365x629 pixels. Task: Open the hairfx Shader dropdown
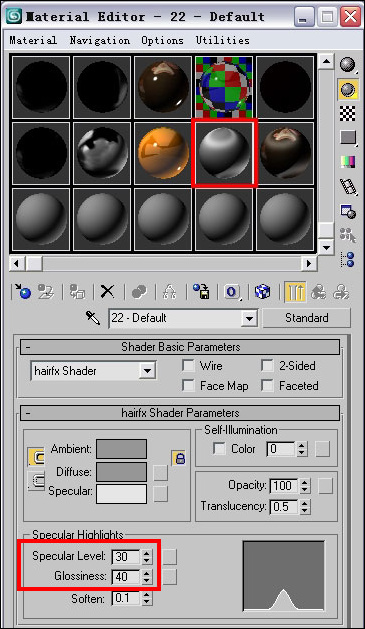coord(147,371)
